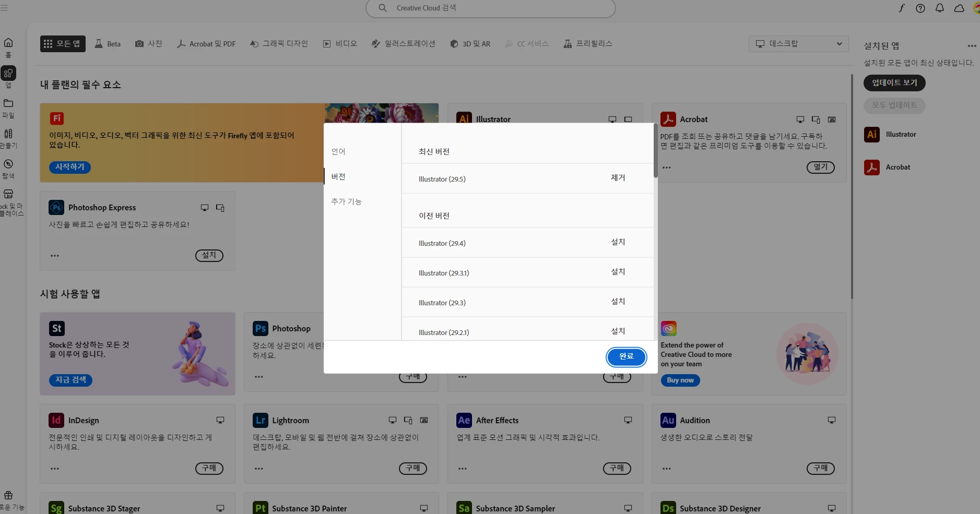The height and width of the screenshot is (514, 980).
Task: Click the Creative Cloud team promo icon
Action: pos(669,328)
